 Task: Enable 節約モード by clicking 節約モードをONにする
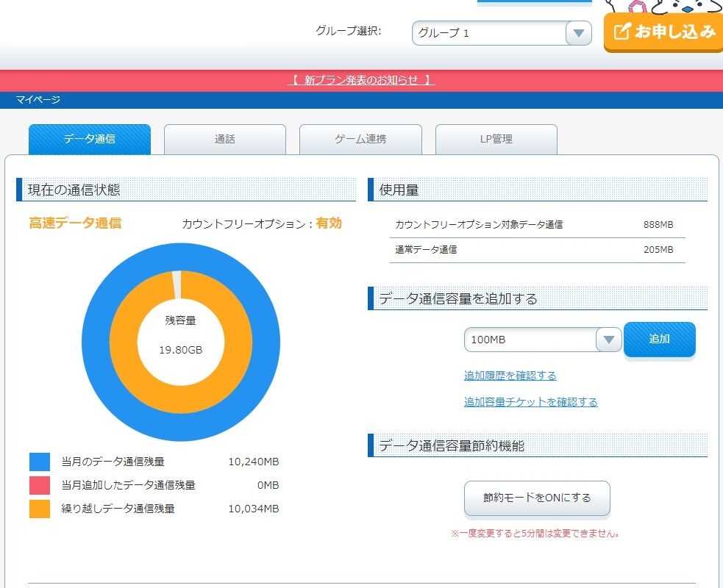[536, 498]
